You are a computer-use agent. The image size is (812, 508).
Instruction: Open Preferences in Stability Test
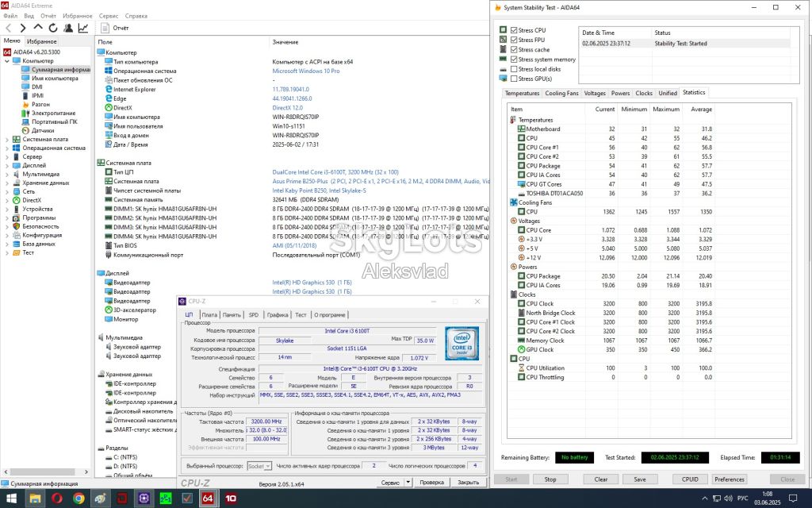(730, 479)
